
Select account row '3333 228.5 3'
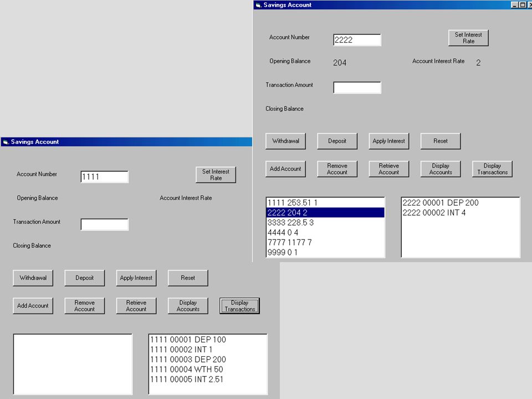coord(325,223)
